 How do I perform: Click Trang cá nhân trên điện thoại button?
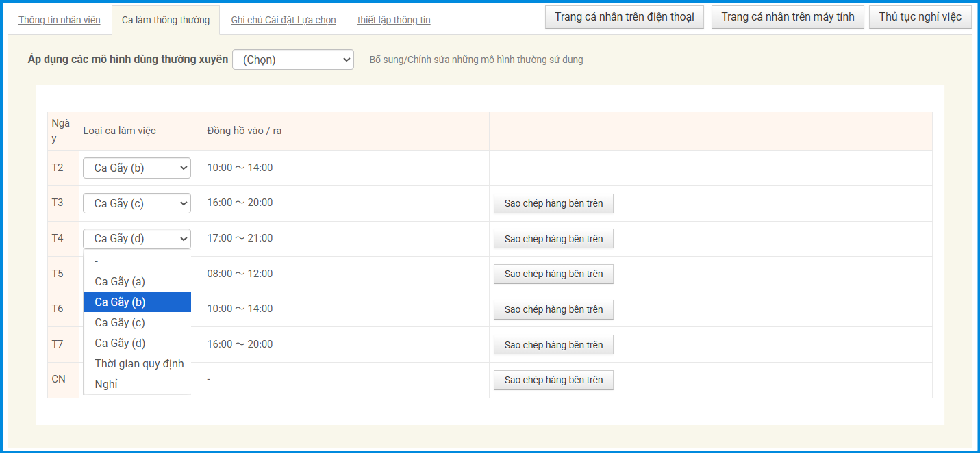tap(624, 17)
